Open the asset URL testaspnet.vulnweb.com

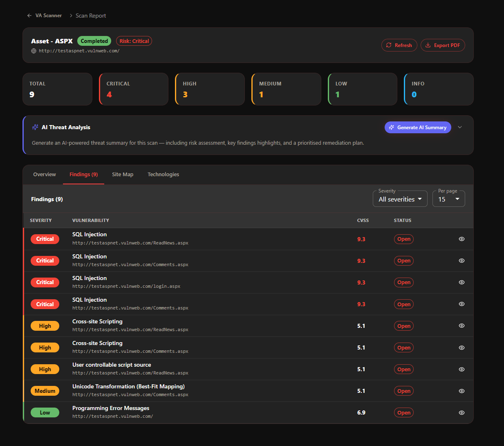79,51
